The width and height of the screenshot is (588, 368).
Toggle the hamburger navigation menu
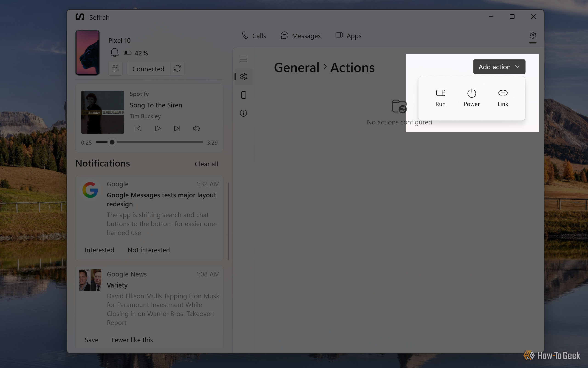coord(243,59)
